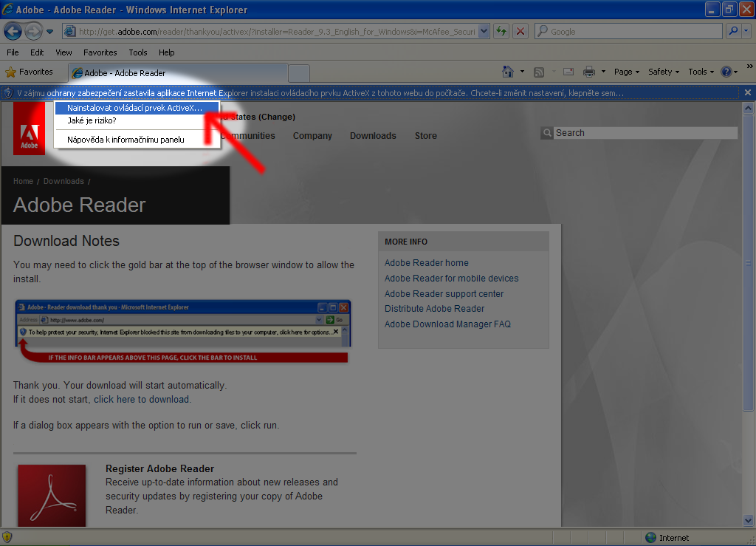Viewport: 756px width, 546px height.
Task: Click the shield icon in the status bar
Action: [x=7, y=537]
